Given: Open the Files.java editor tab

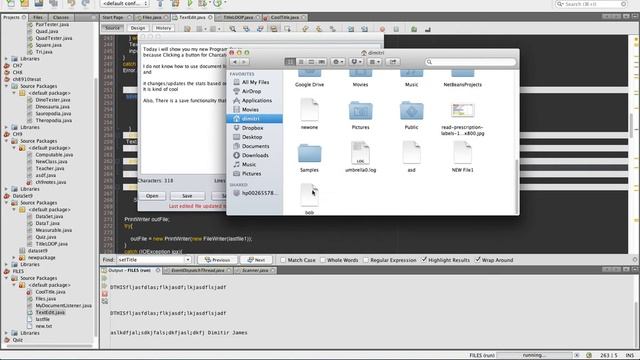Looking at the screenshot, I should 151,18.
